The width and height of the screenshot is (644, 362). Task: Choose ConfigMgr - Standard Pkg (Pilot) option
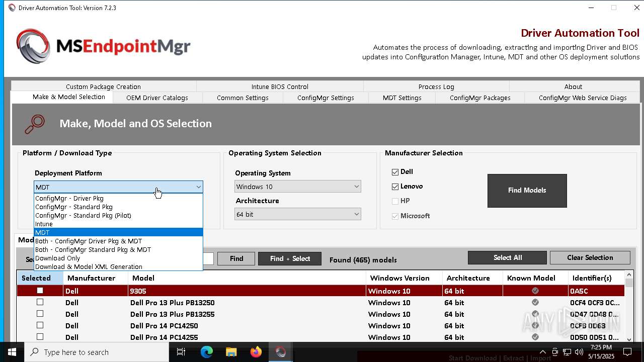tap(118, 215)
